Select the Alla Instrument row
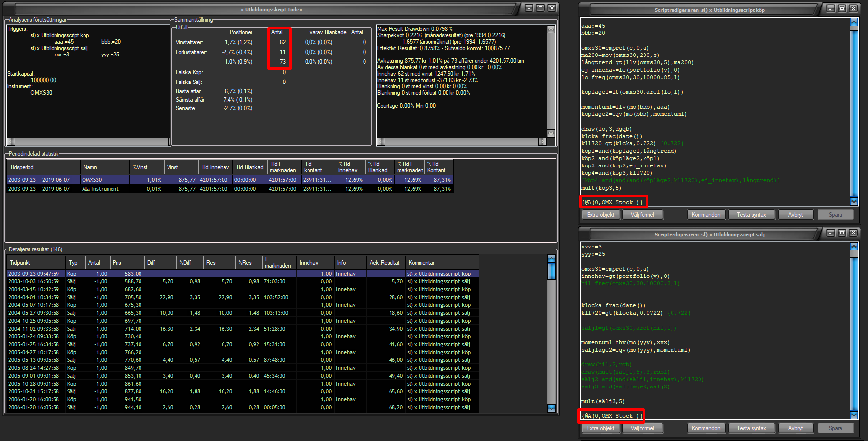The image size is (868, 441). point(100,189)
